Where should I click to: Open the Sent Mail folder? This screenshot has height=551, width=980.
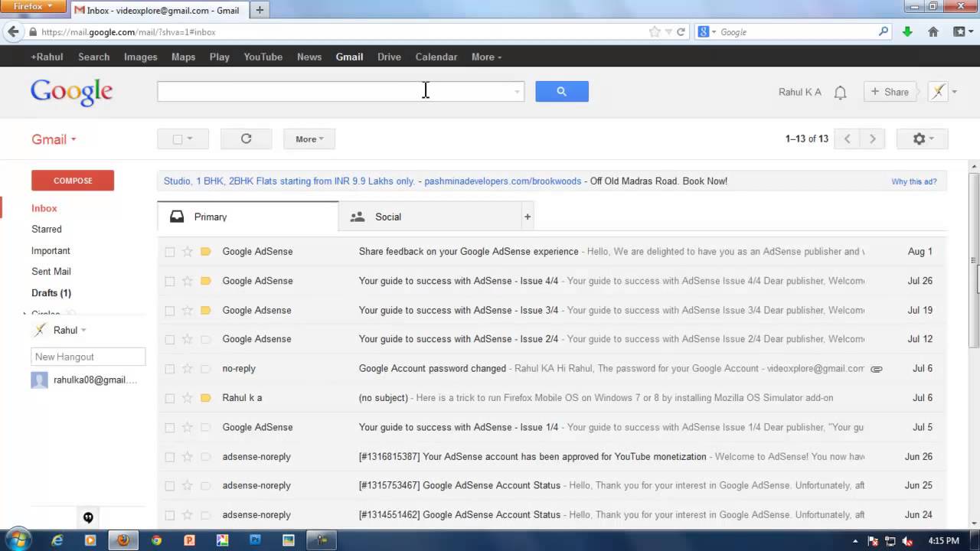51,272
